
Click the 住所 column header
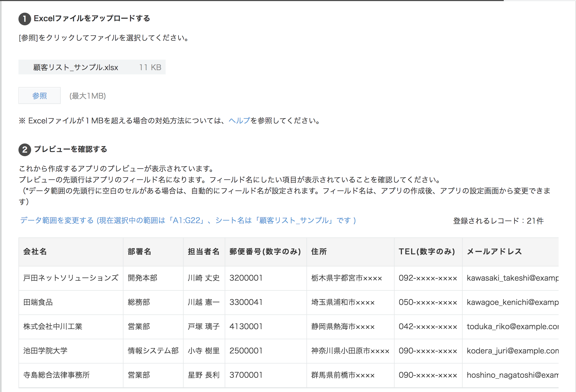[351, 252]
